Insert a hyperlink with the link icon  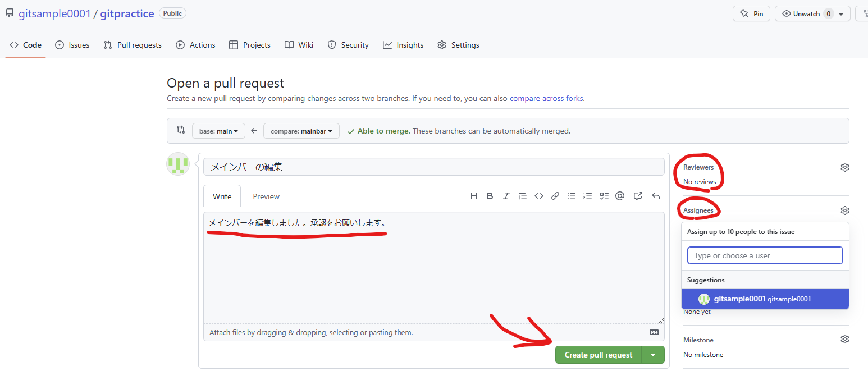tap(555, 195)
